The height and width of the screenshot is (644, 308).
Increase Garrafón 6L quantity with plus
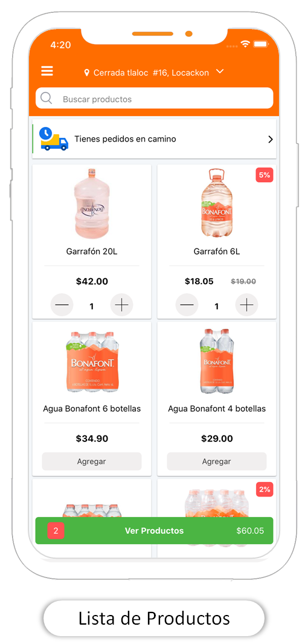[246, 305]
